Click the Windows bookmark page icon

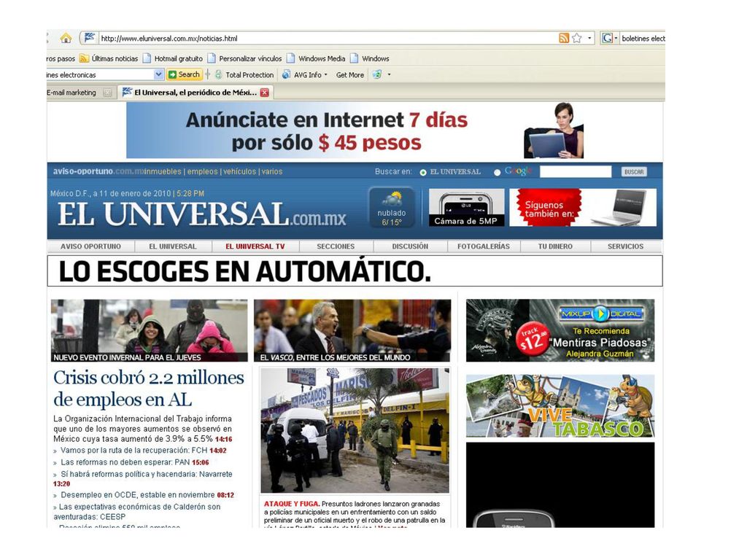354,58
